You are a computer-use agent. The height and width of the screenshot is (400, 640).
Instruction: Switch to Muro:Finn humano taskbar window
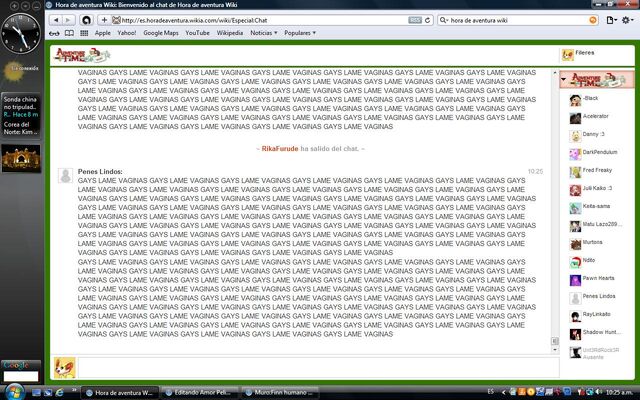point(279,393)
